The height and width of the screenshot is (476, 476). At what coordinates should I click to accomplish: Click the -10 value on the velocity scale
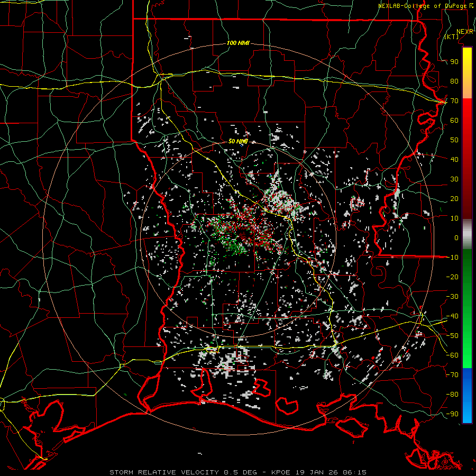click(x=452, y=258)
